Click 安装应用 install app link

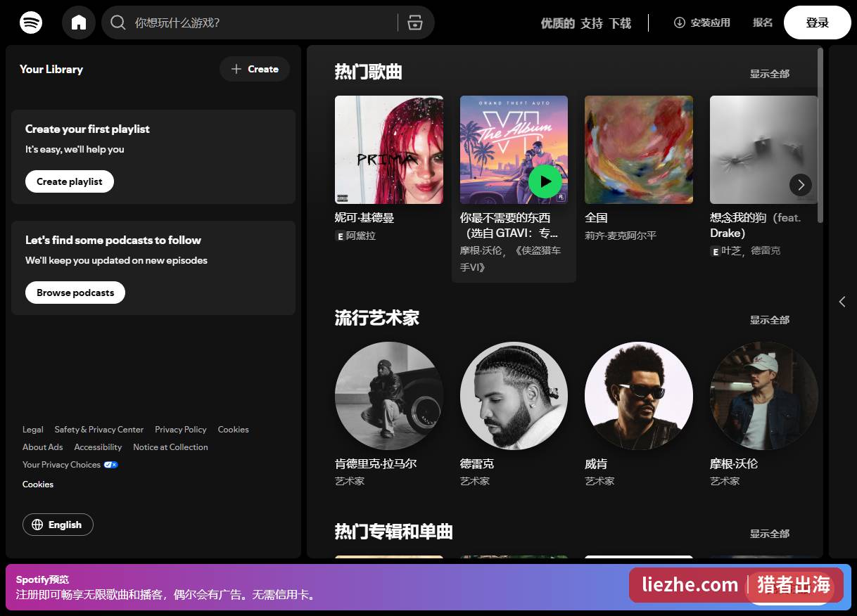tap(702, 23)
